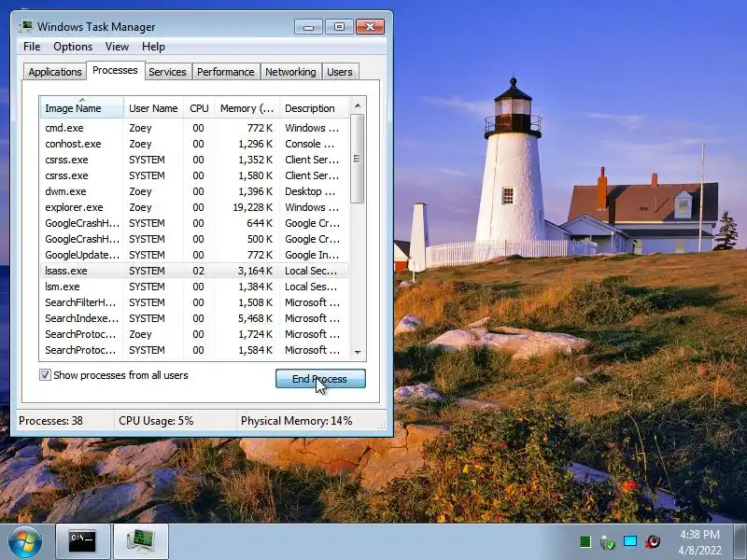Select the SearchProtoc... row owned by Zoey
This screenshot has height=560, width=747.
click(x=194, y=334)
